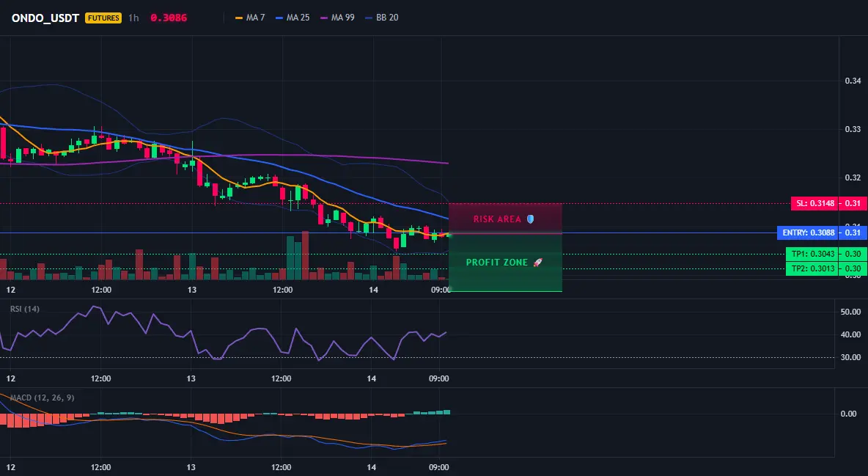
Task: Click the RISK AREA text
Action: 497,219
